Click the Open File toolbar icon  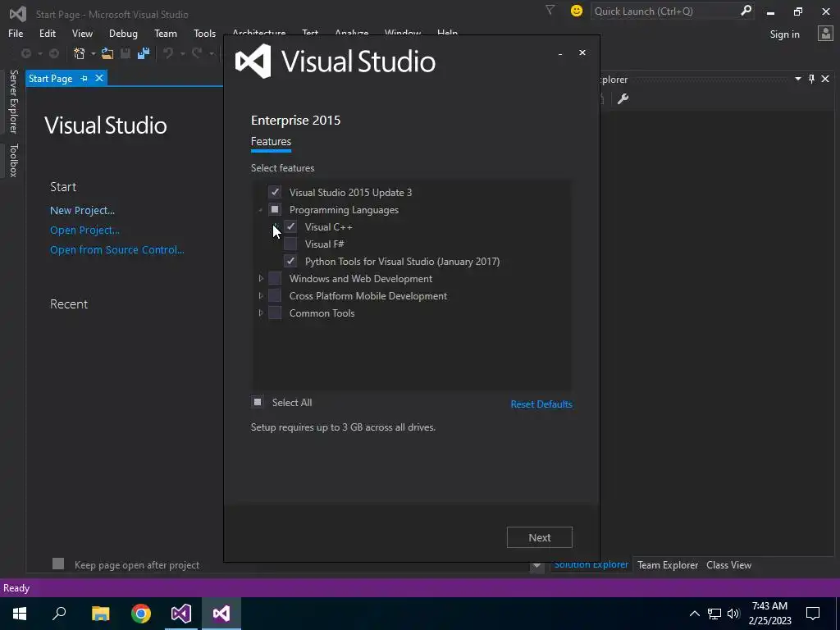[107, 53]
